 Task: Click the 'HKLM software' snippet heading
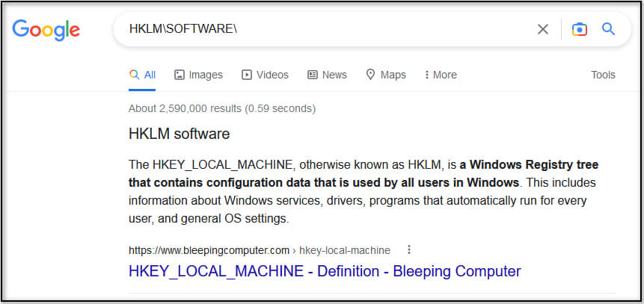[179, 134]
